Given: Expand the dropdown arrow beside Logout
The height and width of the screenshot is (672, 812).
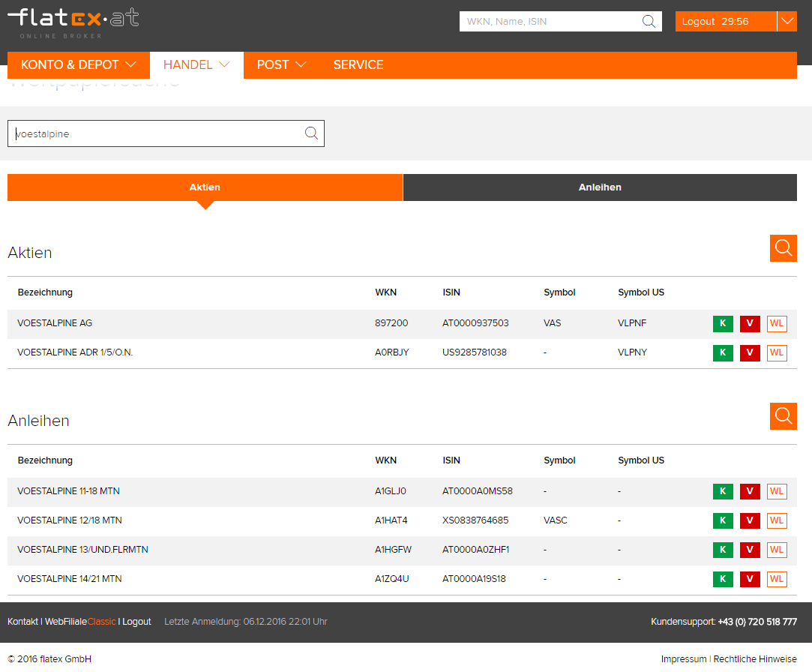Looking at the screenshot, I should point(787,21).
